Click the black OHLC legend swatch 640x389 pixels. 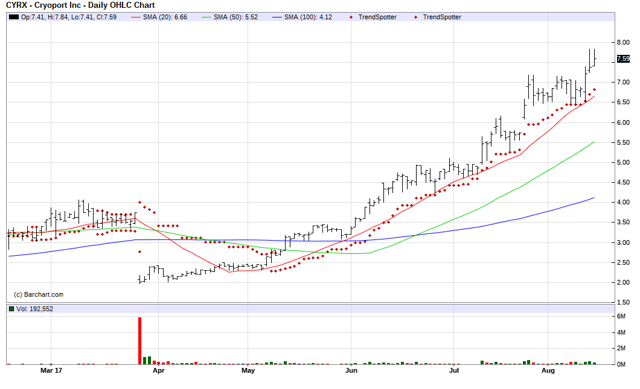[x=13, y=17]
